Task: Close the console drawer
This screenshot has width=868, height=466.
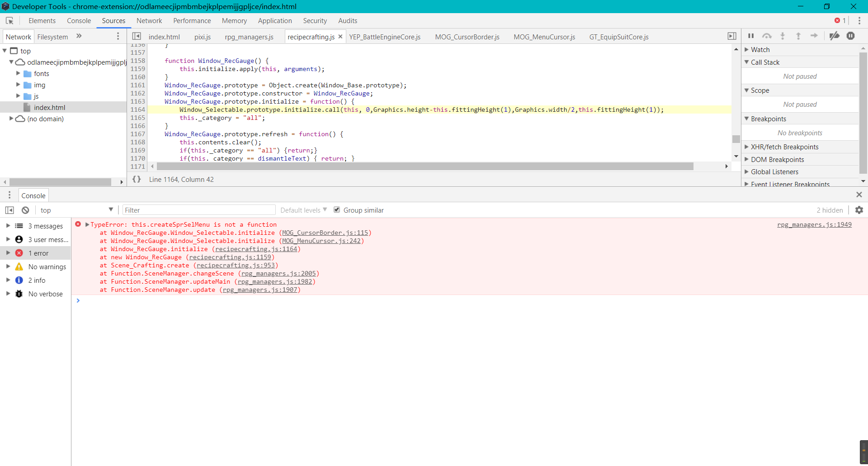Action: (x=859, y=195)
